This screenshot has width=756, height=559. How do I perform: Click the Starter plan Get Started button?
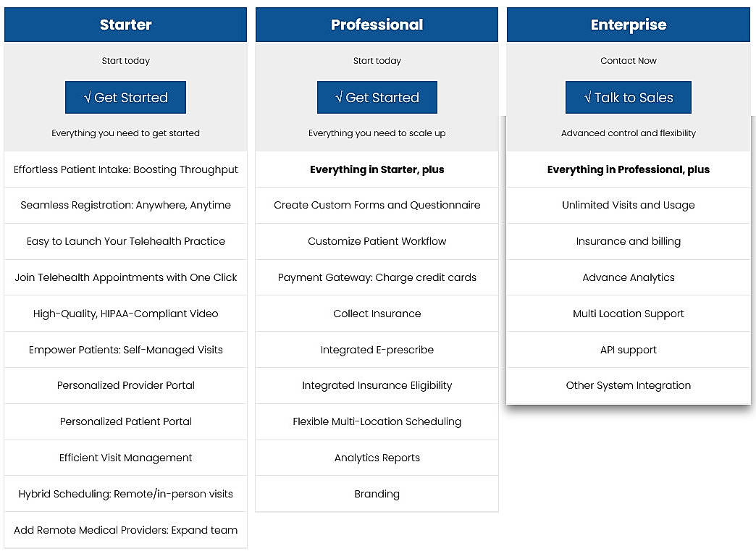point(125,96)
